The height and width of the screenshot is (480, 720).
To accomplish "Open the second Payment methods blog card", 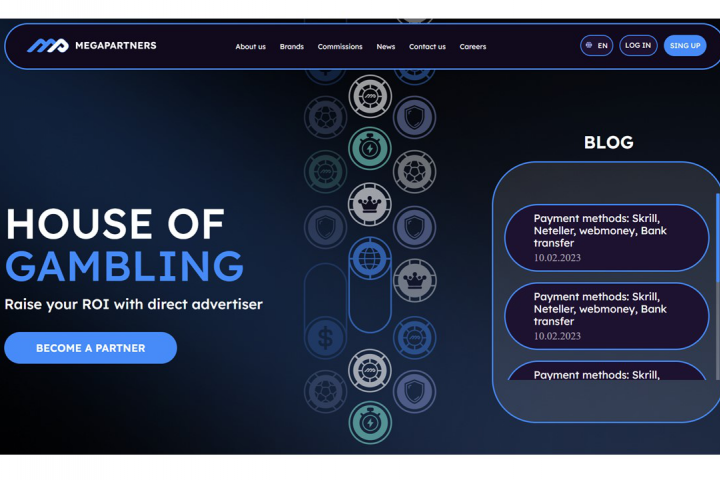I will [x=607, y=316].
